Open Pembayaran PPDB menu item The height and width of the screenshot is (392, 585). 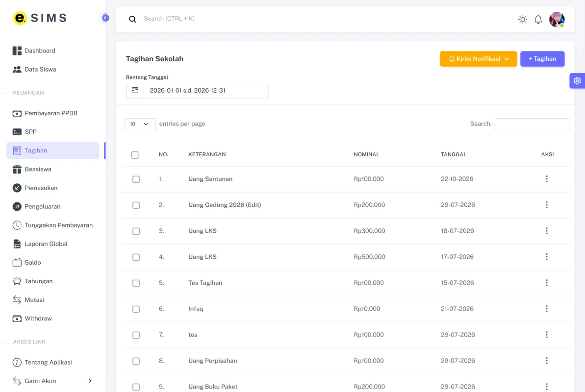(x=52, y=113)
